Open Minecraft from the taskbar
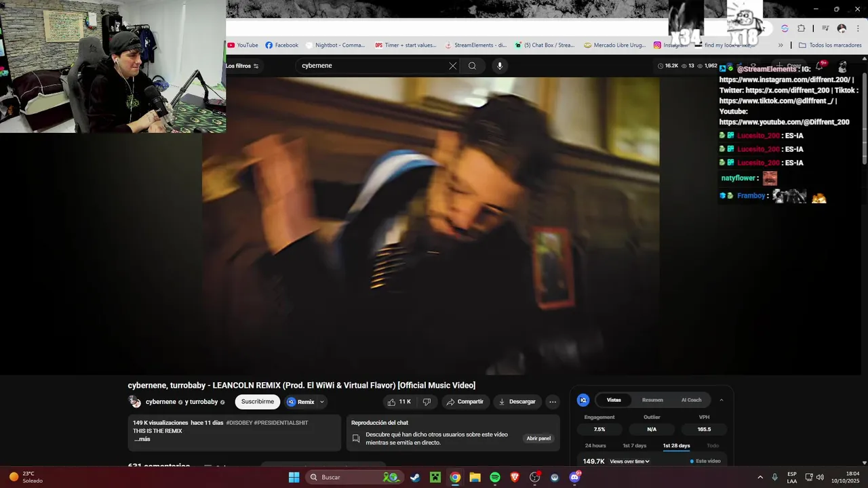The height and width of the screenshot is (488, 868). coord(435,477)
